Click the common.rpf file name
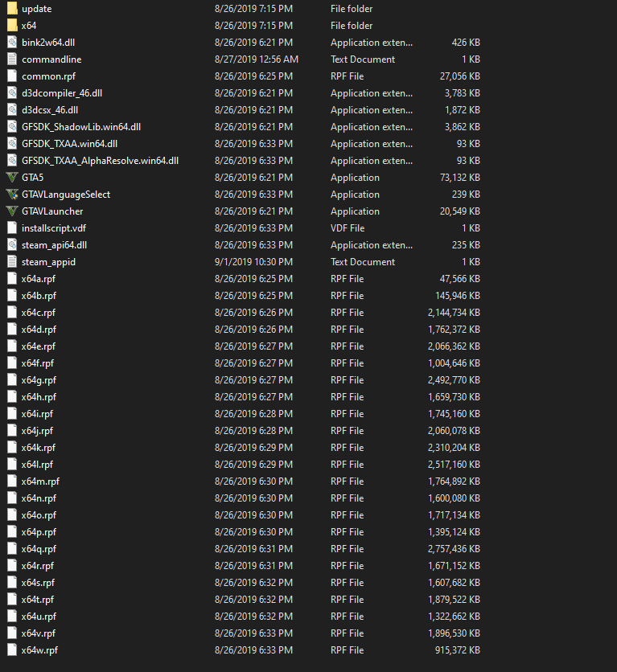 [x=48, y=76]
